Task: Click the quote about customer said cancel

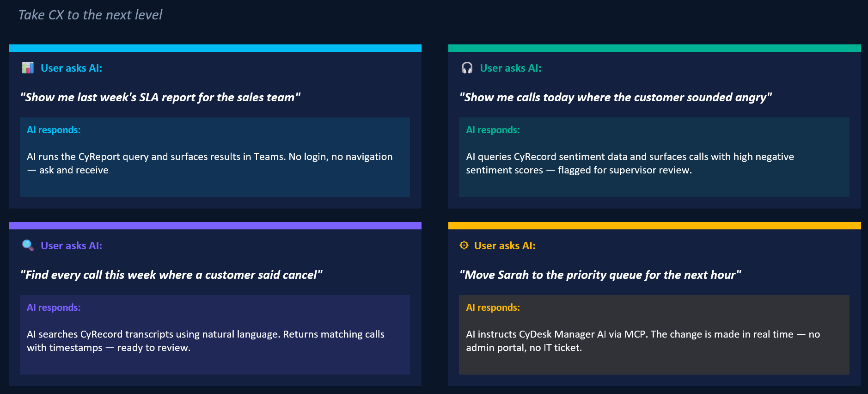Action: tap(171, 275)
